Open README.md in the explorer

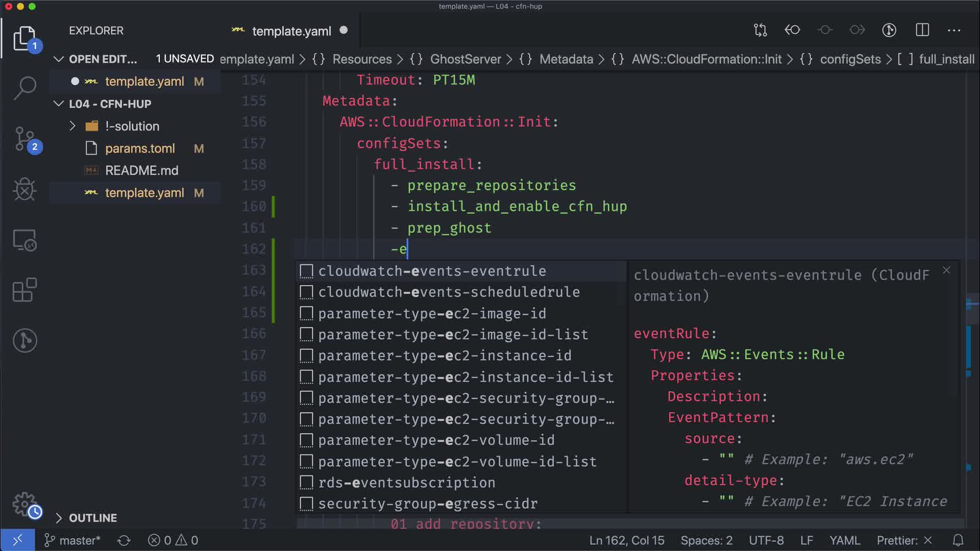pos(141,170)
